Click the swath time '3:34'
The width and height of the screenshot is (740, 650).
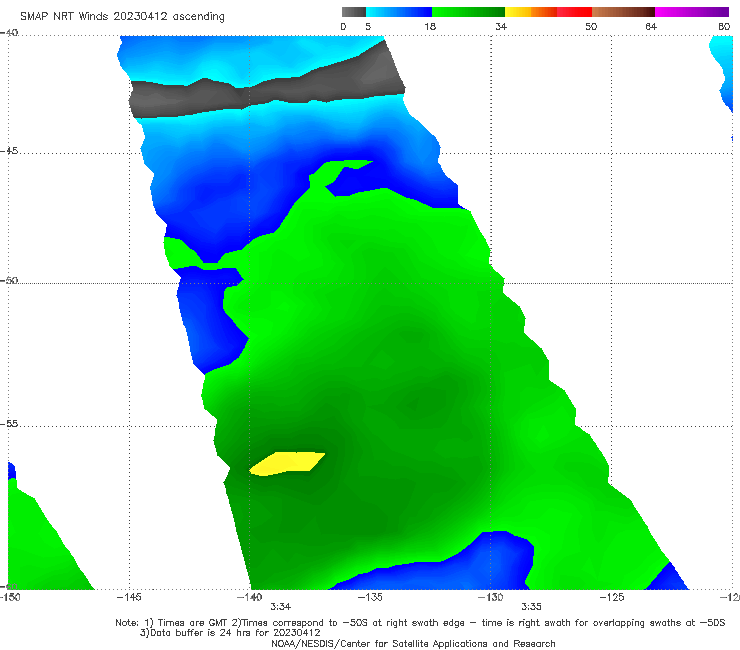[x=280, y=607]
